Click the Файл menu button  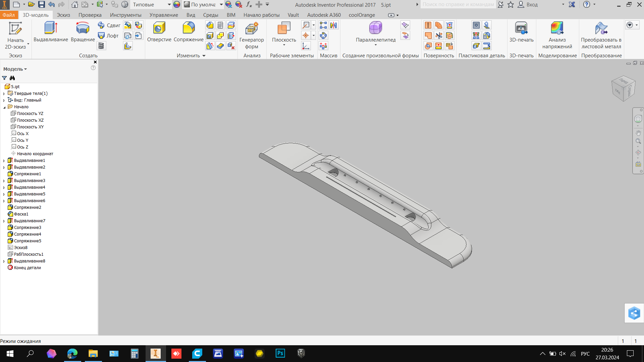pyautogui.click(x=9, y=15)
